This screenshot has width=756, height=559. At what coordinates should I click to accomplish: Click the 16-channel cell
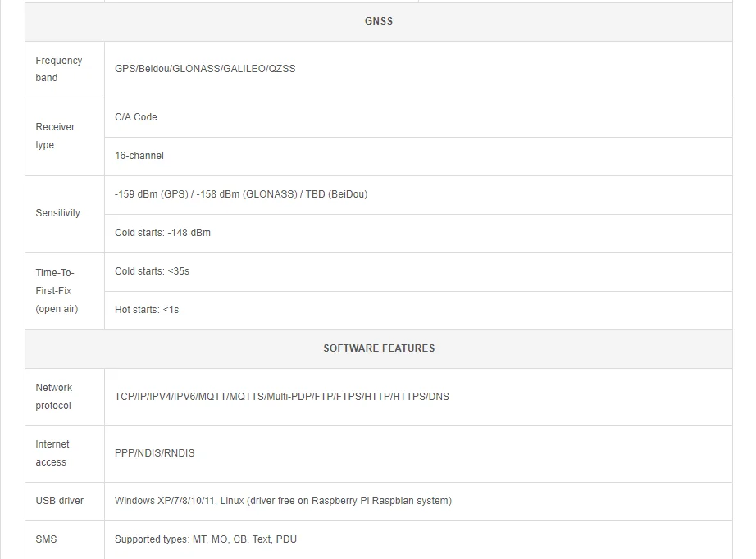[x=139, y=156]
